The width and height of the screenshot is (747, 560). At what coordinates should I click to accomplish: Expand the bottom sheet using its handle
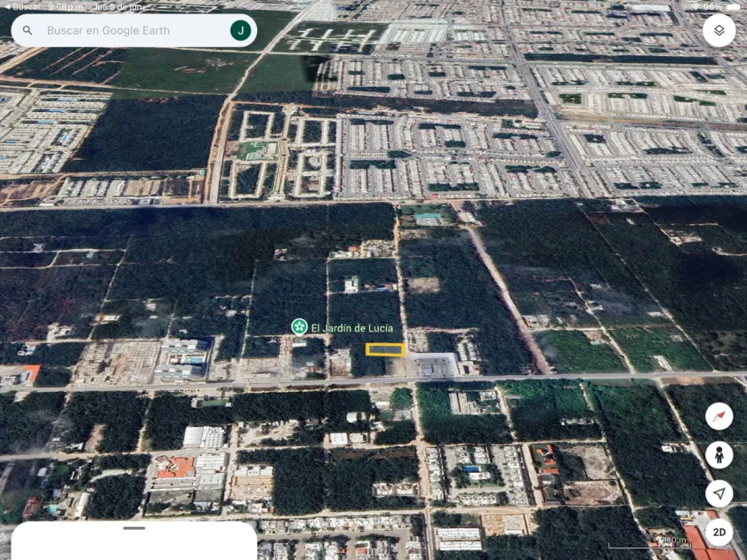pos(134,528)
